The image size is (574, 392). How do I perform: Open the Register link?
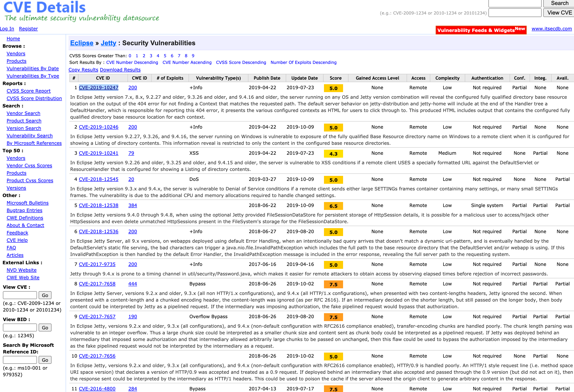pyautogui.click(x=28, y=29)
